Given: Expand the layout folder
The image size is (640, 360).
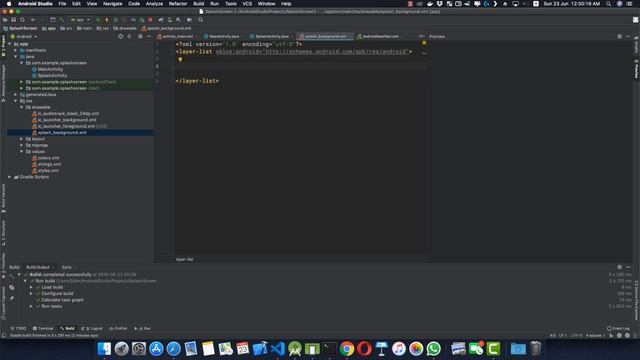Looking at the screenshot, I should pyautogui.click(x=22, y=139).
